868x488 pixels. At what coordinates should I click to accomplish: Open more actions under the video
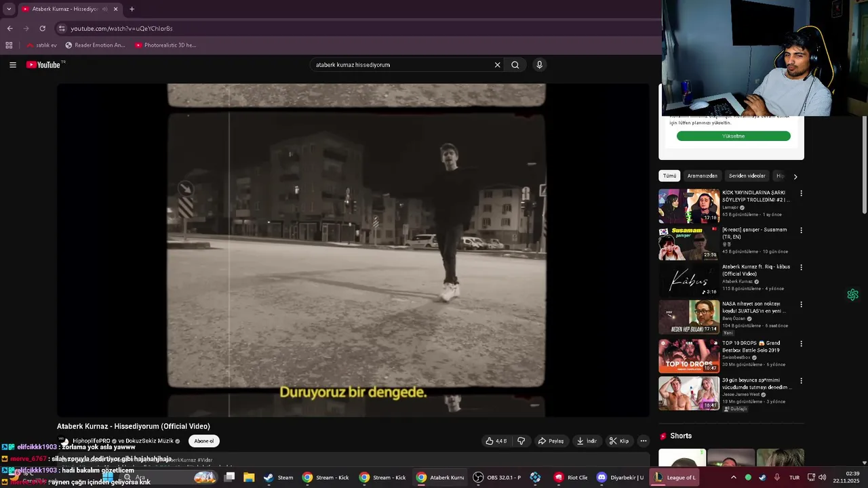click(644, 441)
